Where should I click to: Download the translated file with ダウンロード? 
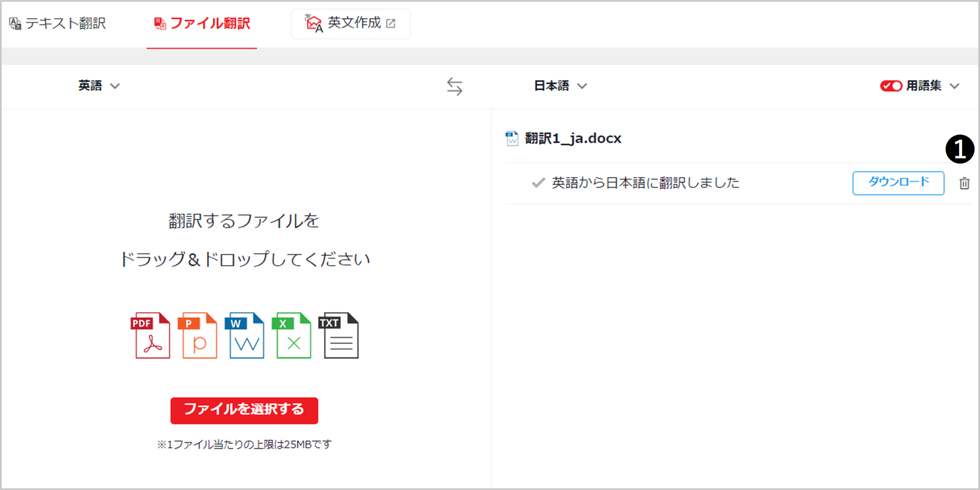pyautogui.click(x=898, y=183)
